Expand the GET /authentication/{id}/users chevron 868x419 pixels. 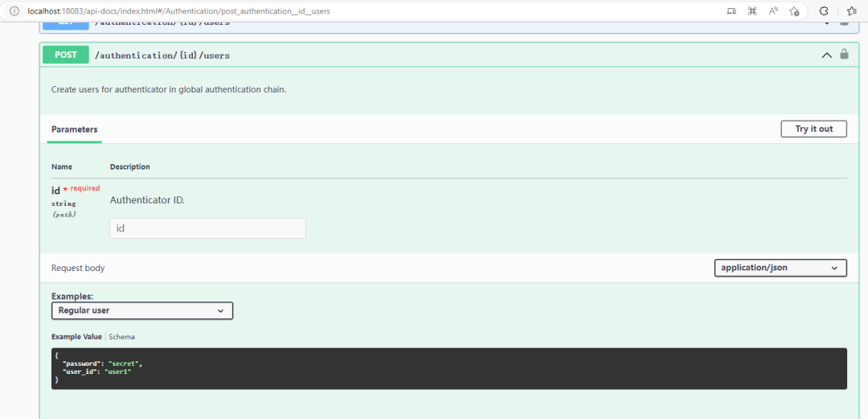coord(826,22)
